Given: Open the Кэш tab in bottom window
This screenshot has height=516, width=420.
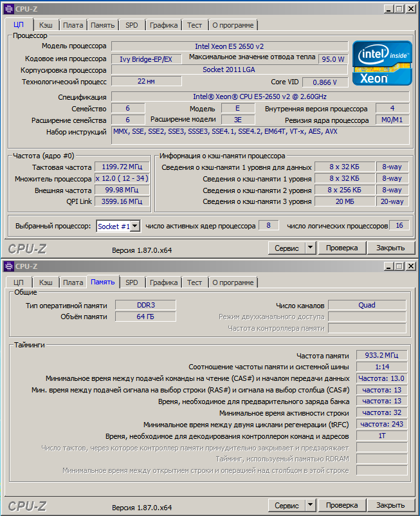Looking at the screenshot, I should pos(46,282).
